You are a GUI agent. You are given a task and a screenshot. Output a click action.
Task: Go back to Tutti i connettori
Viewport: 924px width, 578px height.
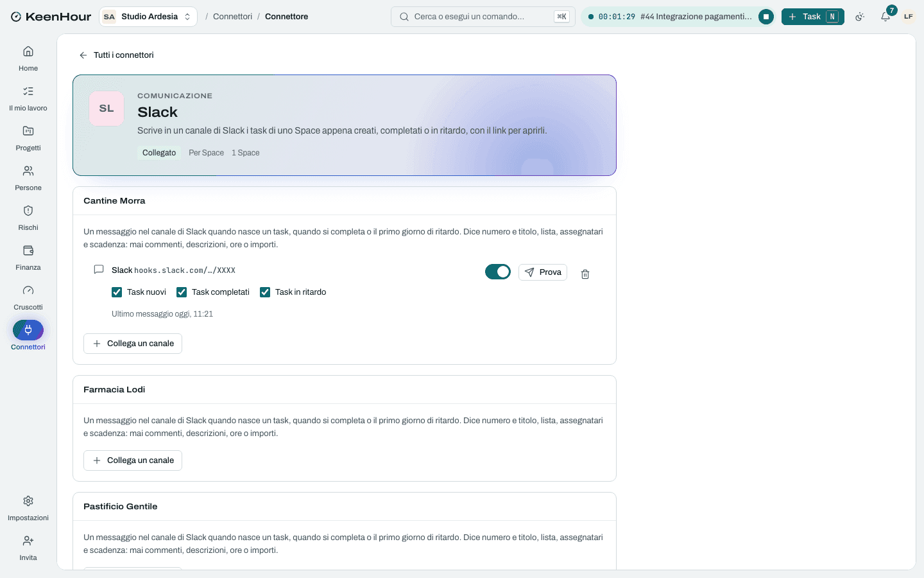(x=116, y=55)
